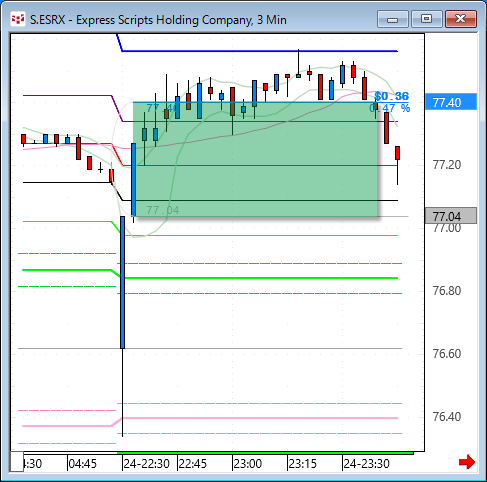Screen dimensions: 487x482
Task: Click the 22:45 time axis label
Action: point(193,464)
